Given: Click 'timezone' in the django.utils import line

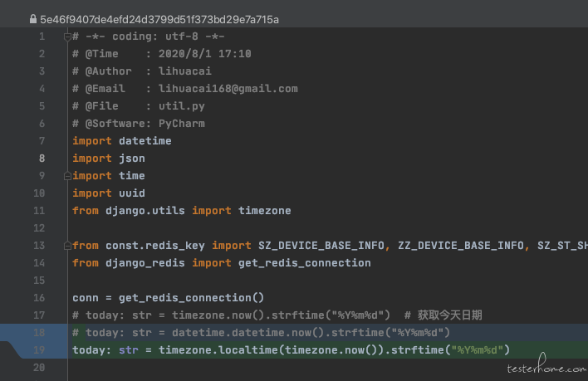Looking at the screenshot, I should (x=264, y=211).
